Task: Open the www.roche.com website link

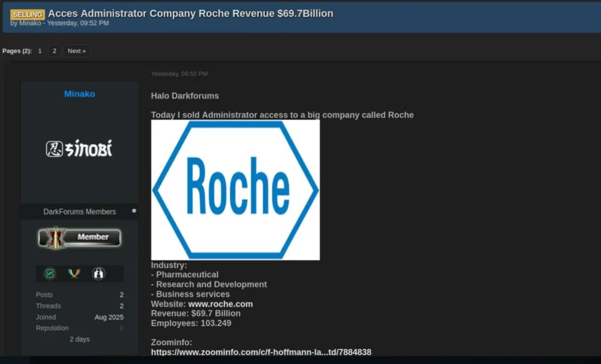Action: pos(220,304)
